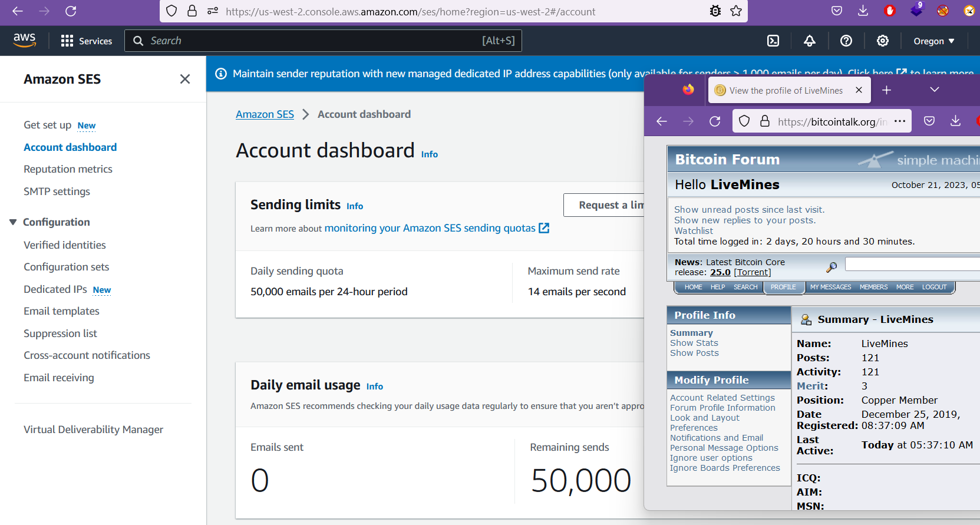
Task: Open the HOME forum menu tab
Action: [x=693, y=287]
